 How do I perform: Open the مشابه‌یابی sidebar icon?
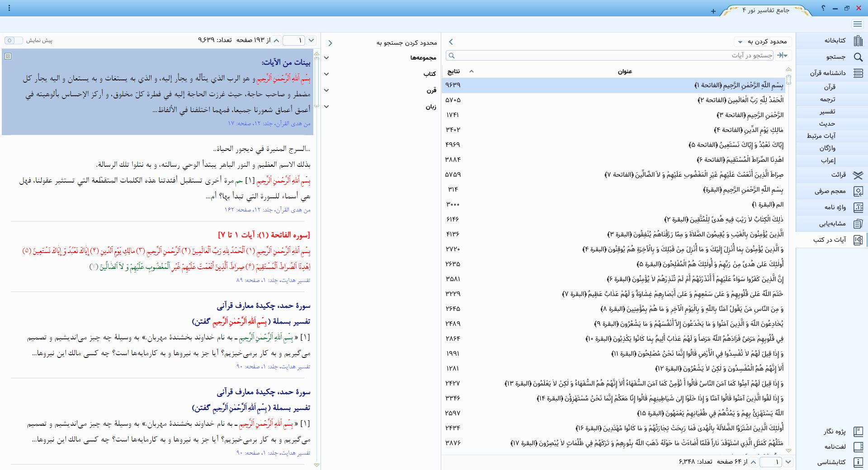pyautogui.click(x=858, y=224)
